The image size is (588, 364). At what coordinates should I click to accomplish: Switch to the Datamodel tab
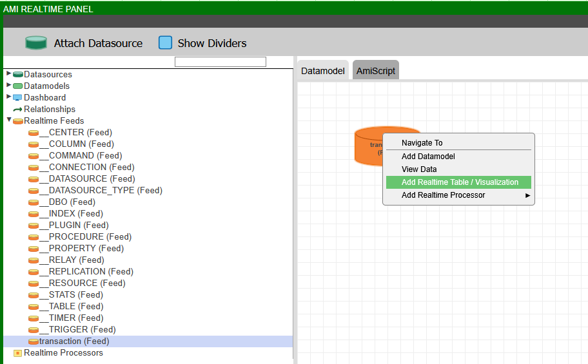tap(323, 71)
